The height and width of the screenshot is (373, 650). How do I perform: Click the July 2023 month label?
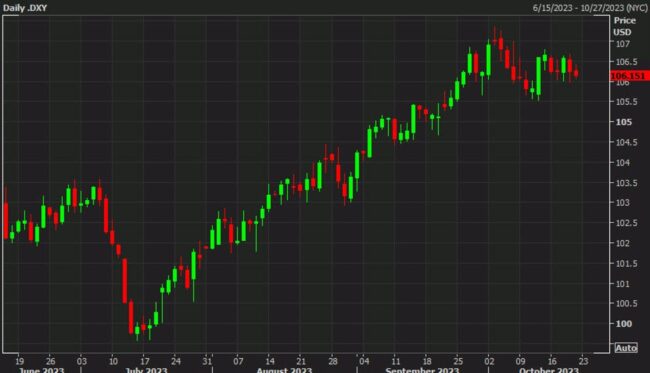pos(146,370)
